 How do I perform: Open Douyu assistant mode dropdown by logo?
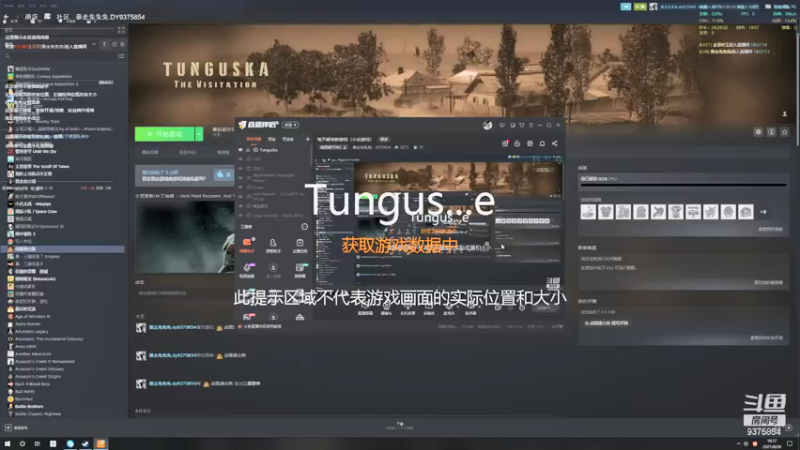coord(290,125)
